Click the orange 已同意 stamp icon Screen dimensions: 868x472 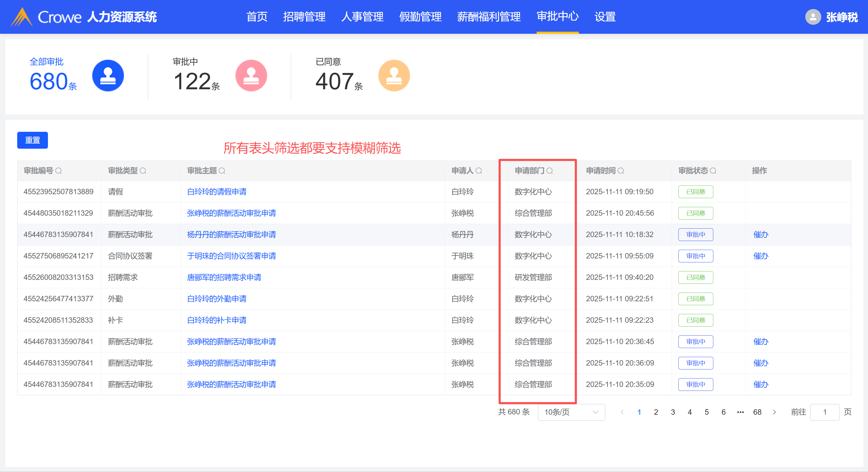[x=394, y=75]
